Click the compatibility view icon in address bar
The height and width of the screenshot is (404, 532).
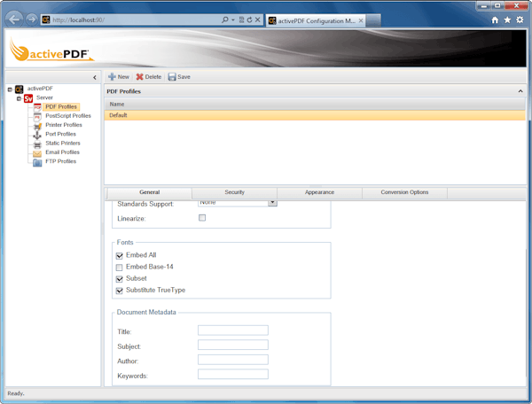241,19
